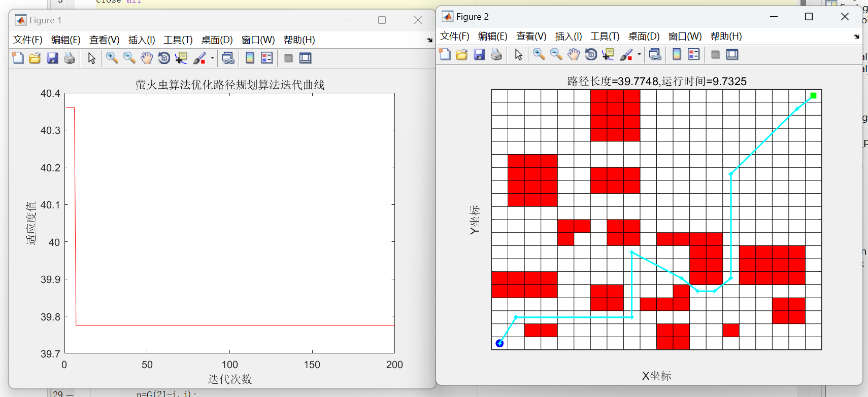Create new figure from Figure 2 toolbar
The height and width of the screenshot is (397, 868).
[x=445, y=55]
